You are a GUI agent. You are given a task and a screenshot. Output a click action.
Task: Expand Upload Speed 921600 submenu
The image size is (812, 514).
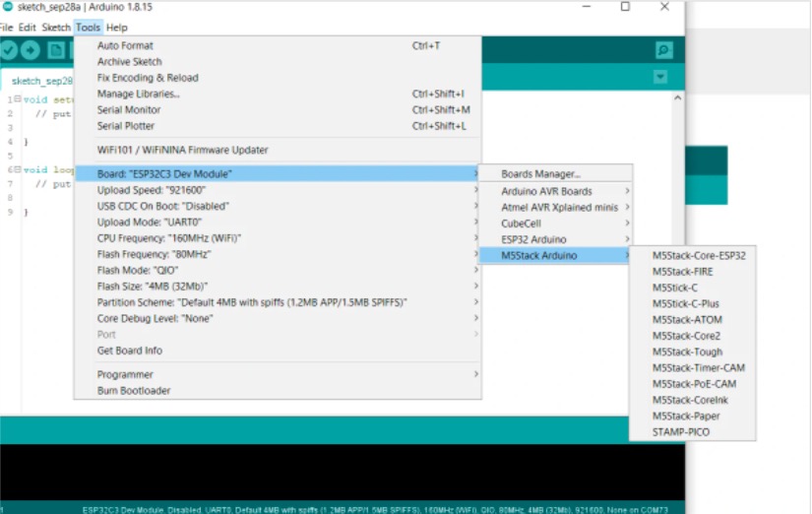click(279, 190)
